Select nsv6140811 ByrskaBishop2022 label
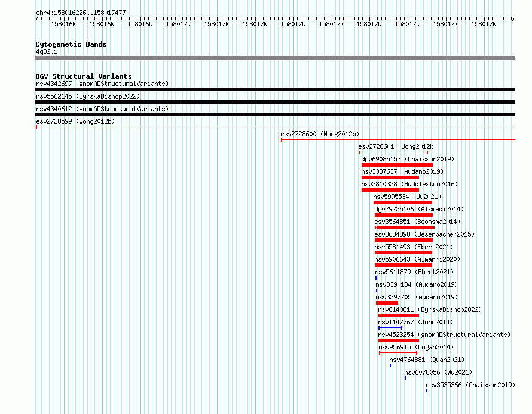This screenshot has width=532, height=414. [430, 309]
